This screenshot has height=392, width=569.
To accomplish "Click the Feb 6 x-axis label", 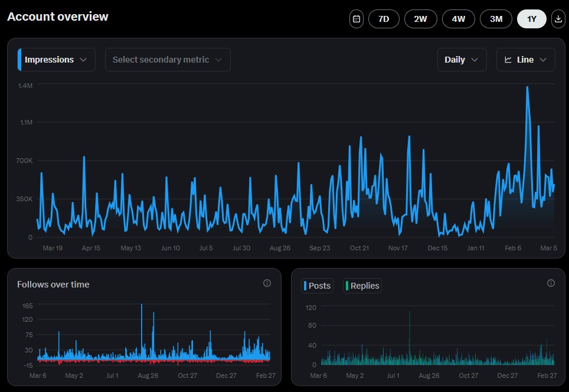I will point(513,248).
